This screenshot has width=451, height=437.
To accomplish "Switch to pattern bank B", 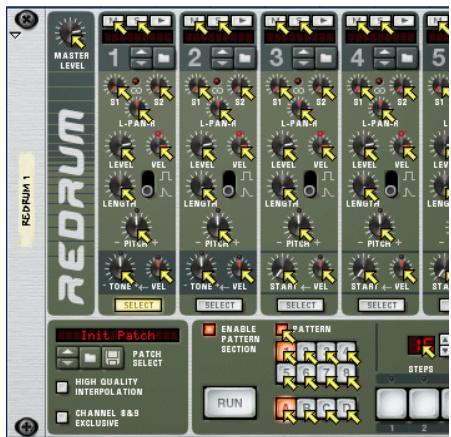I will point(306,407).
